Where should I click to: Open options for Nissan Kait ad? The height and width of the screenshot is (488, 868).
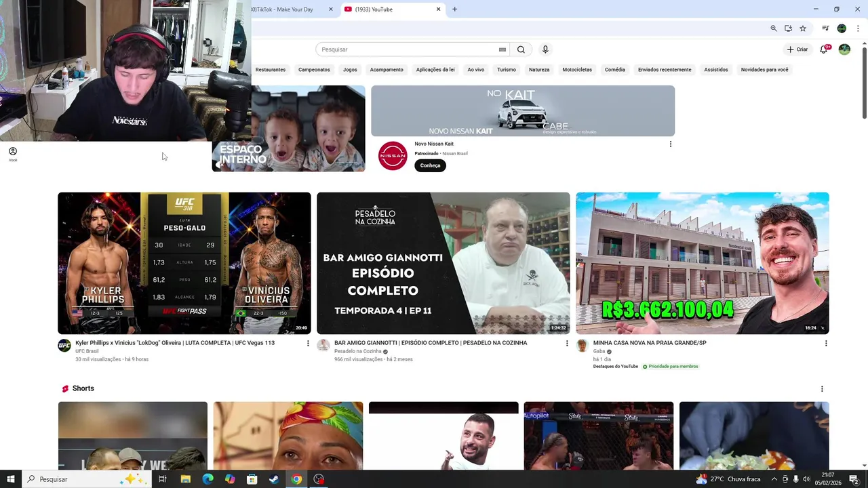pyautogui.click(x=671, y=144)
